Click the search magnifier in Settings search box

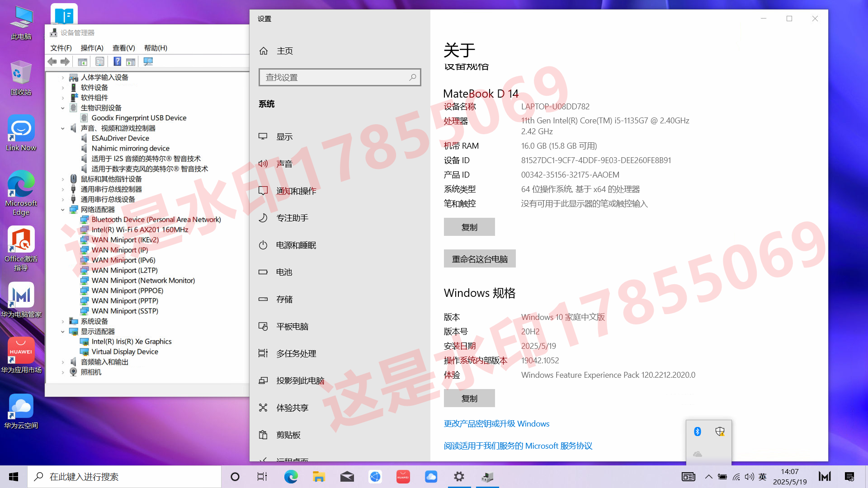[412, 77]
